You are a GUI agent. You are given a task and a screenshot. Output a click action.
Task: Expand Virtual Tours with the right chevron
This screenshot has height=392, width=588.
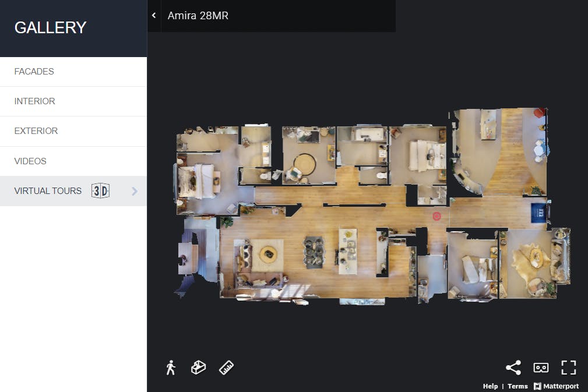point(135,191)
